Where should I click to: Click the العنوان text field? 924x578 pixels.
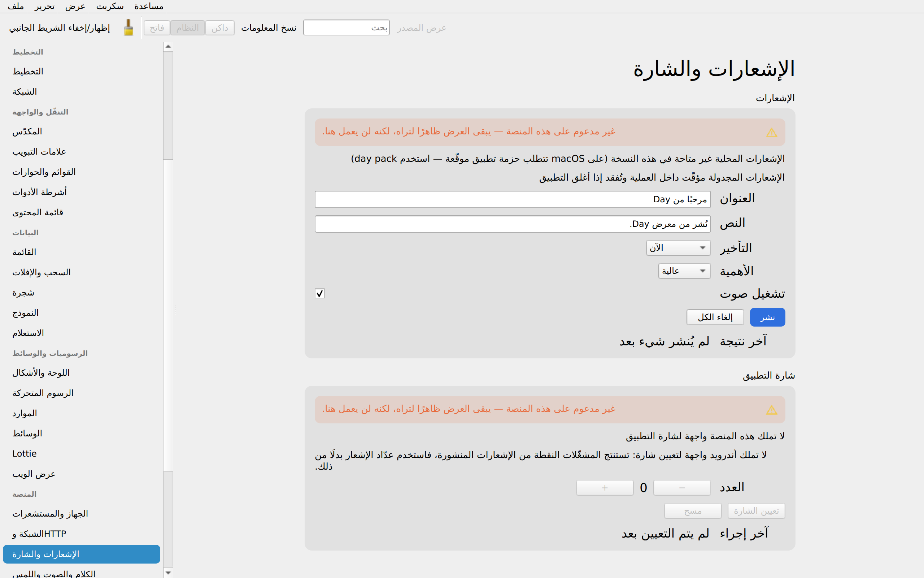coord(513,199)
